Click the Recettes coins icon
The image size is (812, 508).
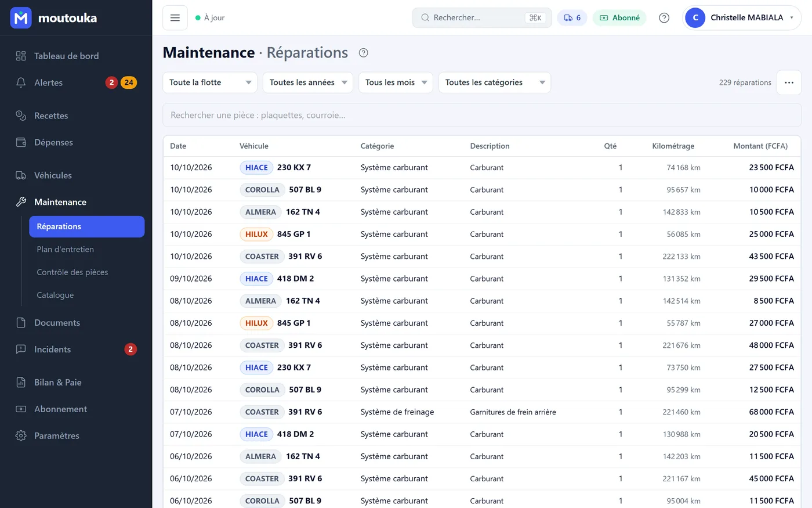(21, 116)
